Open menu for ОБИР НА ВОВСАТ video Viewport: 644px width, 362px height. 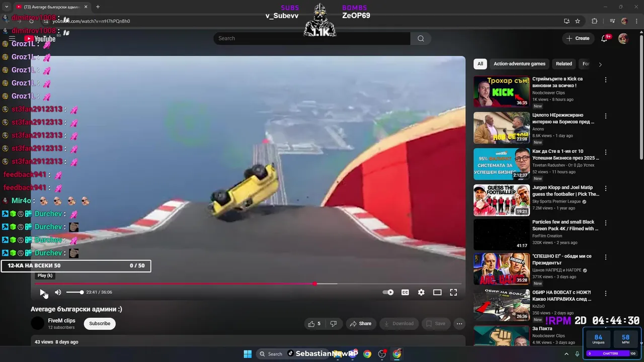coord(606,293)
